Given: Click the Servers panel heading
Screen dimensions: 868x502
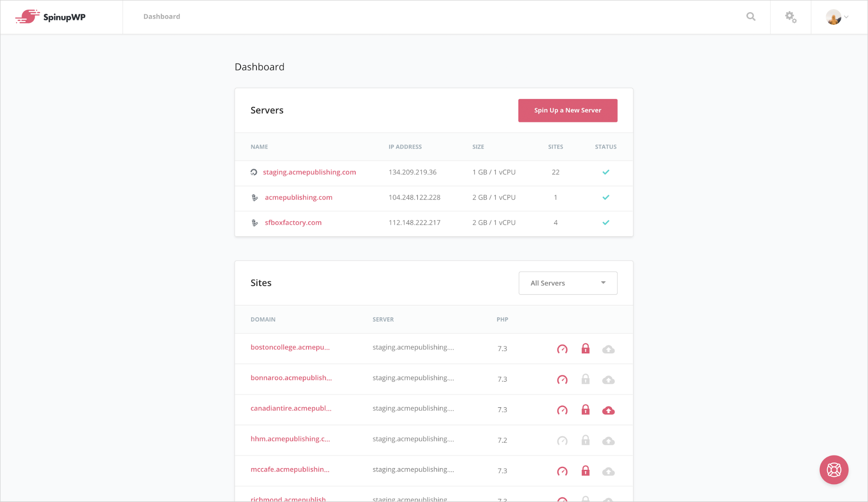Looking at the screenshot, I should tap(267, 110).
